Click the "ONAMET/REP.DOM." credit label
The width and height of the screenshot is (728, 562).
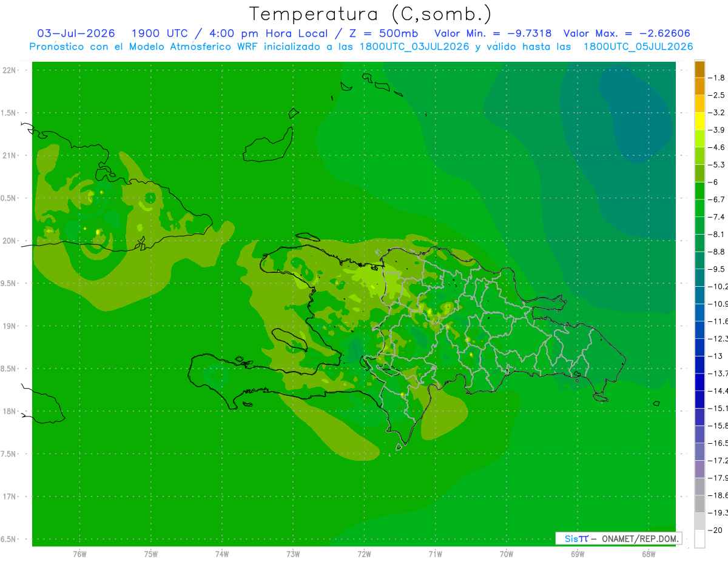pos(639,538)
